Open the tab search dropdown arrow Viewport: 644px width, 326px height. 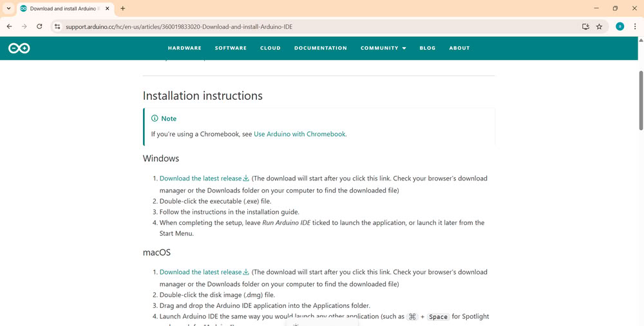[8, 8]
